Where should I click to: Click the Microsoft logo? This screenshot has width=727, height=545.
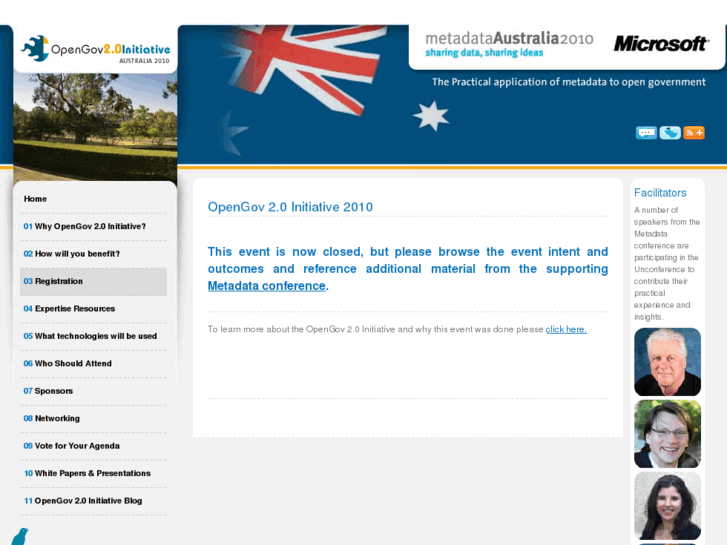point(661,44)
